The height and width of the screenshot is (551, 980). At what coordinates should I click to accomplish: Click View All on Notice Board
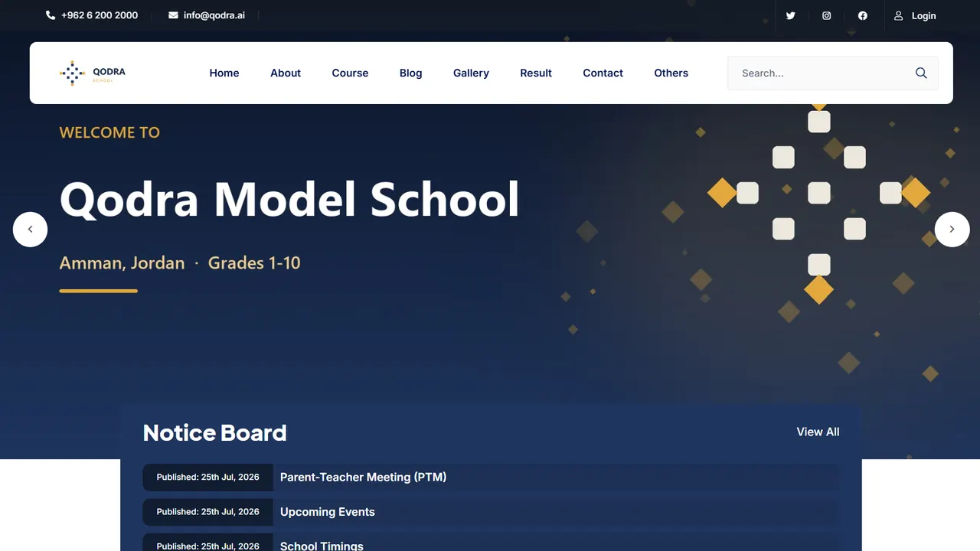[x=818, y=432]
